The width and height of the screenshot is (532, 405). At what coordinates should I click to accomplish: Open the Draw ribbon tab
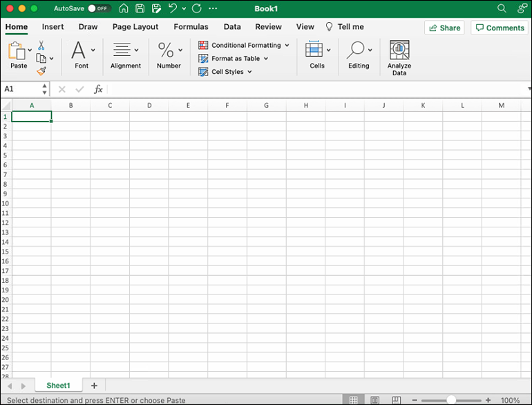click(88, 27)
